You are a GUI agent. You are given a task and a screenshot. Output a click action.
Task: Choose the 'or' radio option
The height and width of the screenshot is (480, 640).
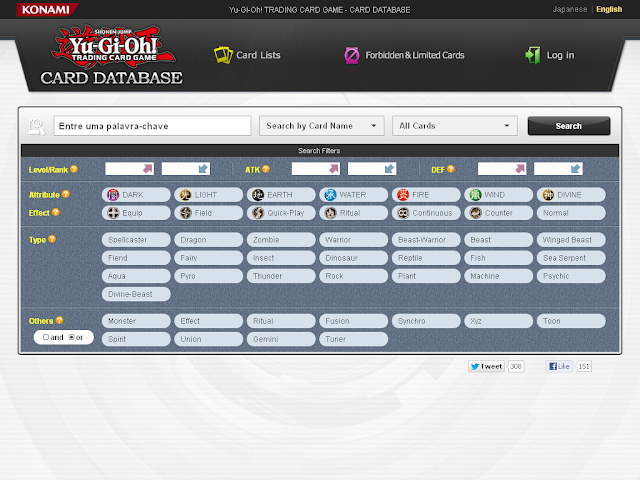coord(71,337)
